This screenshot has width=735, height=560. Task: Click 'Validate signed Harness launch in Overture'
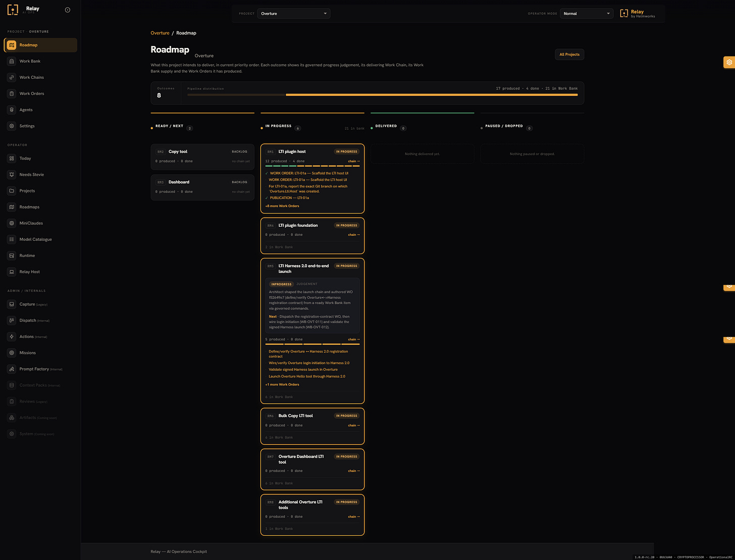tap(303, 370)
